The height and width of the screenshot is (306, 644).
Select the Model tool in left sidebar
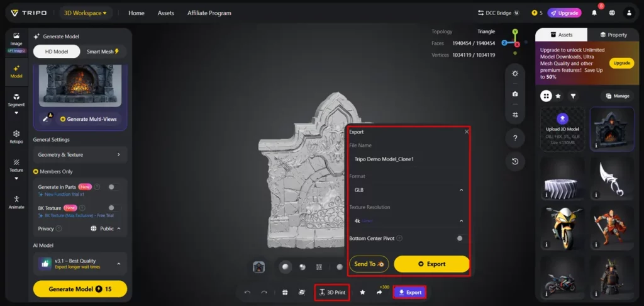(x=16, y=71)
